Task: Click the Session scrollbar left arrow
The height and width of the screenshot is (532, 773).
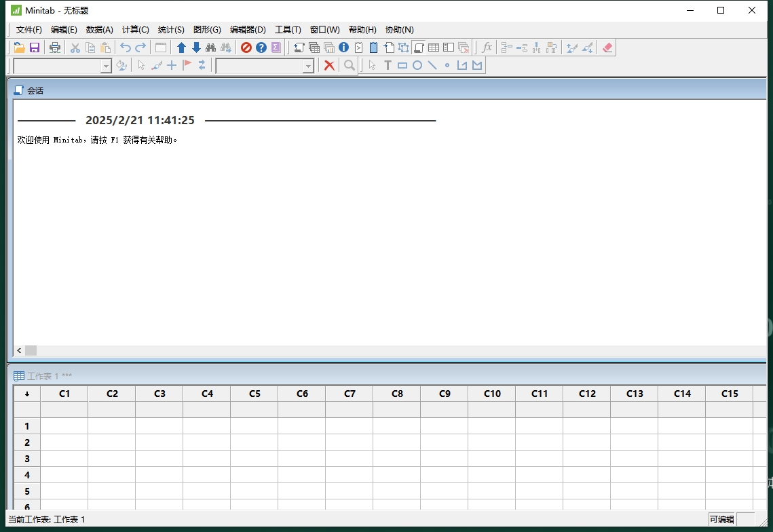Action: pyautogui.click(x=19, y=351)
